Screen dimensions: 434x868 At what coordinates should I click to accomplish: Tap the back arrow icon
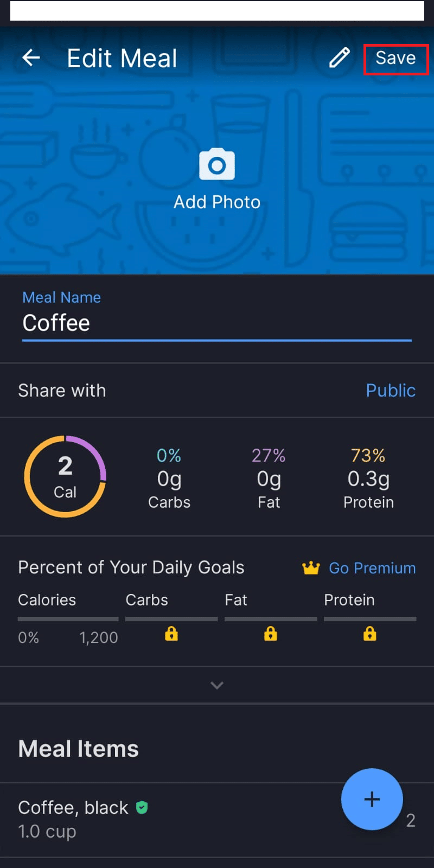pos(31,58)
